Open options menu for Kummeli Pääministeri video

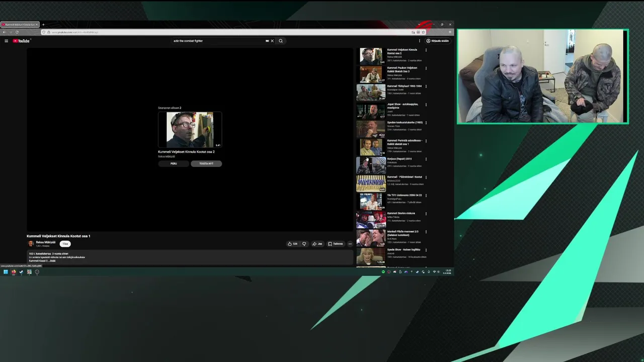coord(426,177)
